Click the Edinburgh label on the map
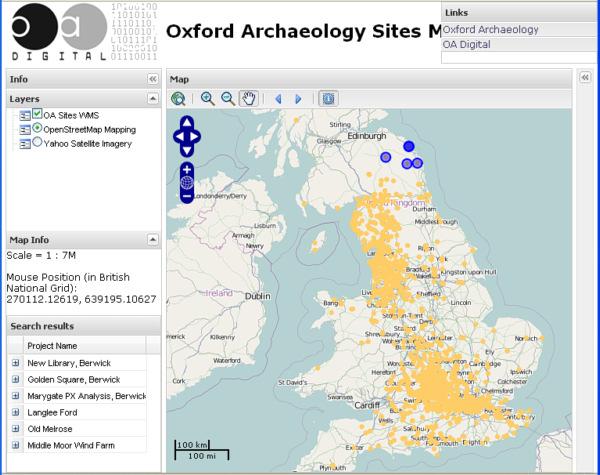The image size is (600, 475). (367, 136)
